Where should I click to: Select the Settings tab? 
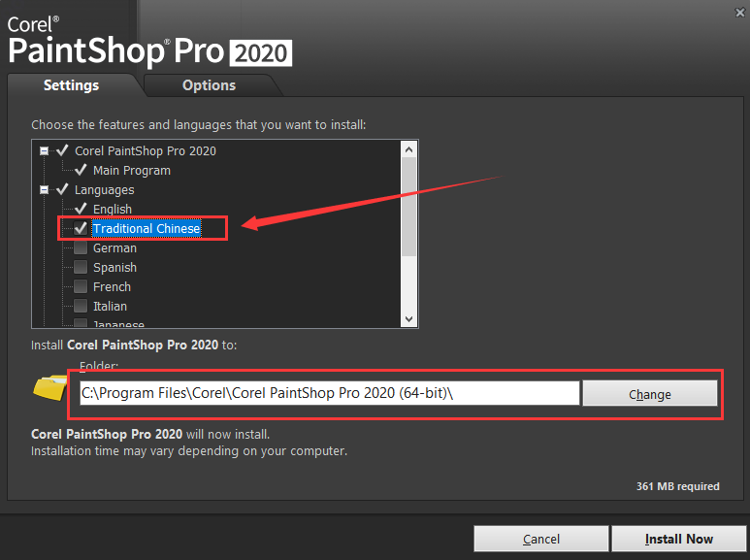point(71,85)
